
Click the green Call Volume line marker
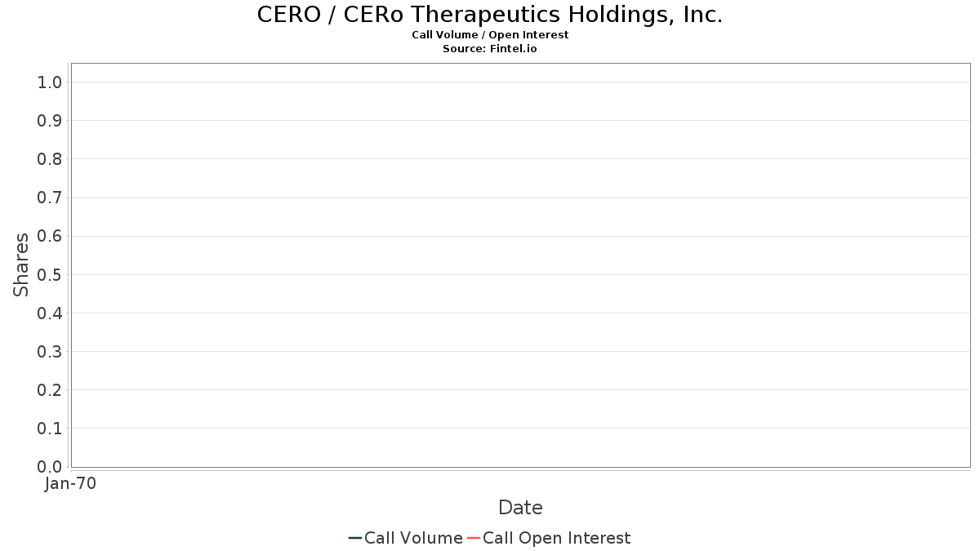[355, 538]
